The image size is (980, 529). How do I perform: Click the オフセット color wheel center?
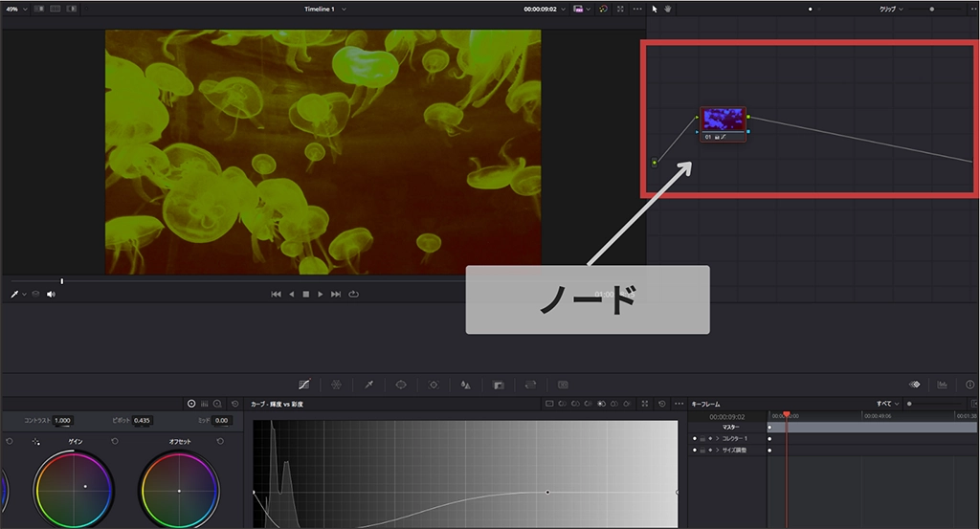[x=179, y=491]
